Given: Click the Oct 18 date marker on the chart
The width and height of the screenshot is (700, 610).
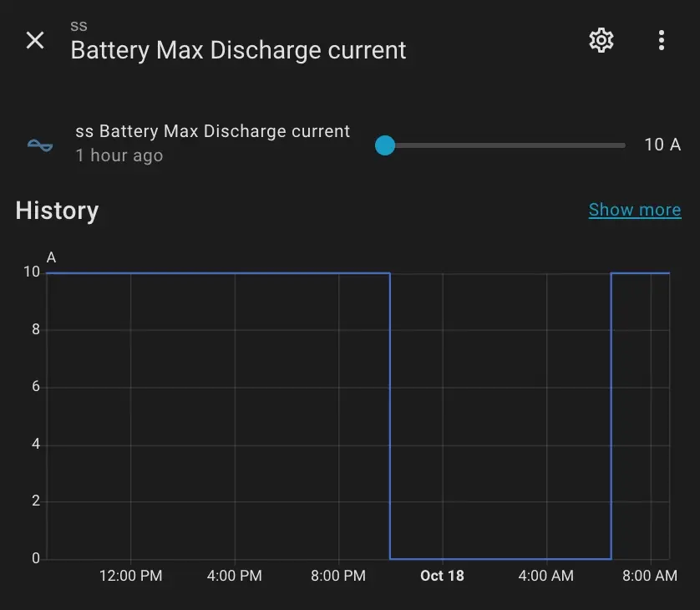Looking at the screenshot, I should pyautogui.click(x=442, y=576).
